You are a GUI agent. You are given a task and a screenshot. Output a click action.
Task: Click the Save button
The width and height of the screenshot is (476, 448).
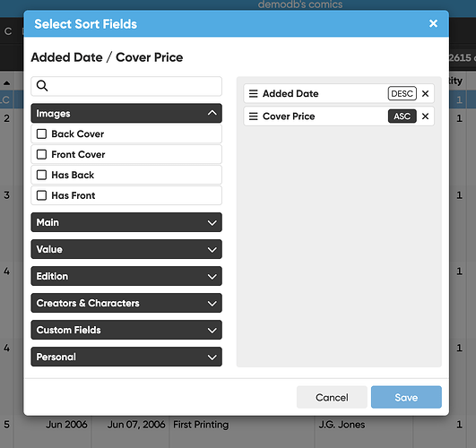[406, 397]
